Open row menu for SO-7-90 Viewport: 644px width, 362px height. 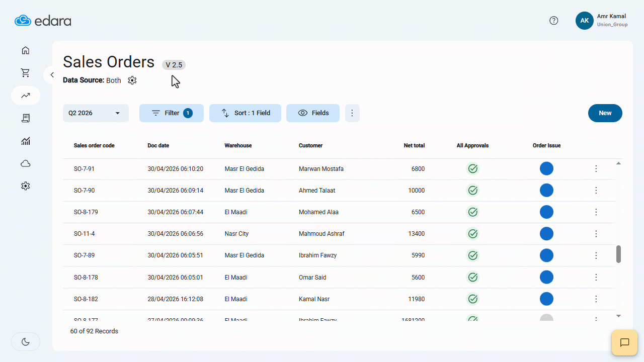click(x=596, y=191)
